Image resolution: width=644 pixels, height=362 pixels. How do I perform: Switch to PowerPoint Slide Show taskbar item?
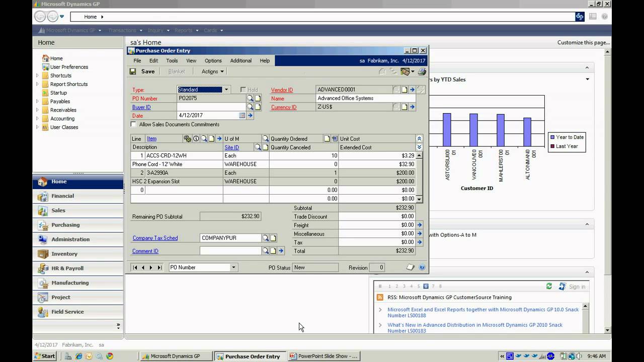(x=324, y=356)
